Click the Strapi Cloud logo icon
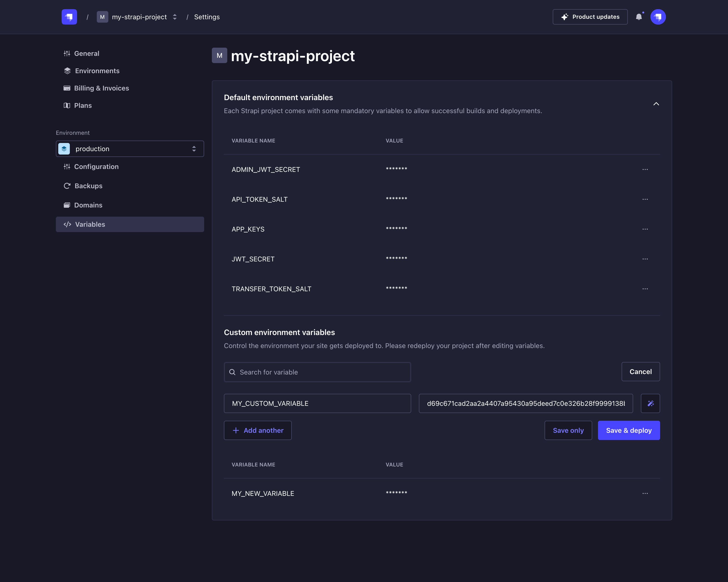 (69, 17)
